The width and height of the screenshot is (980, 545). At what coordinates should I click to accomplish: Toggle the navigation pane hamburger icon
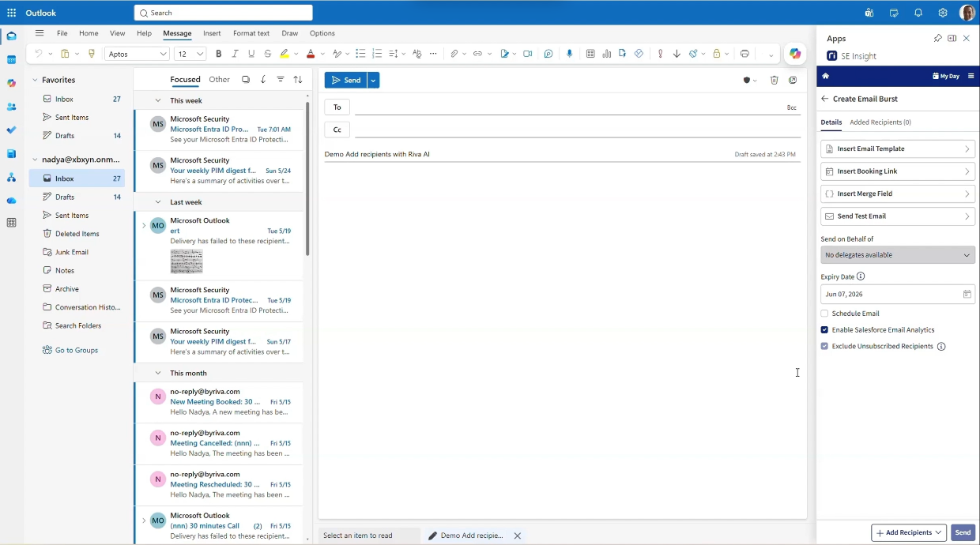tap(40, 33)
